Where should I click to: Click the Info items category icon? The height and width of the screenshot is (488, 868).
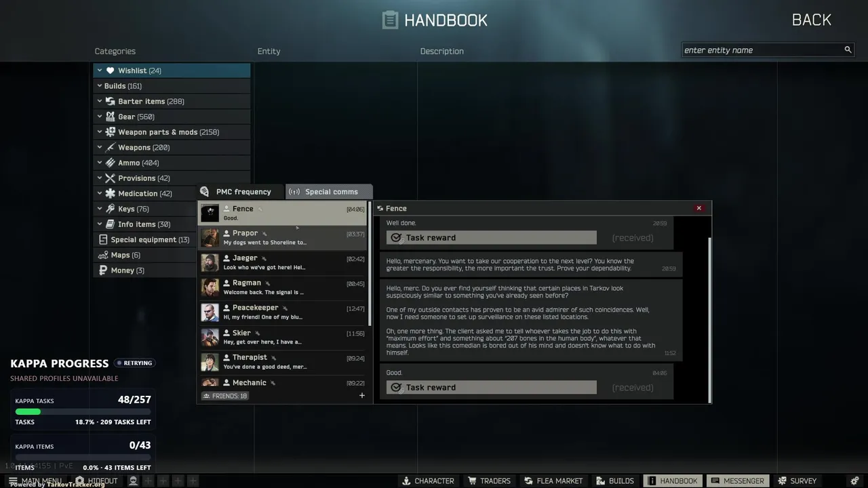coord(111,224)
